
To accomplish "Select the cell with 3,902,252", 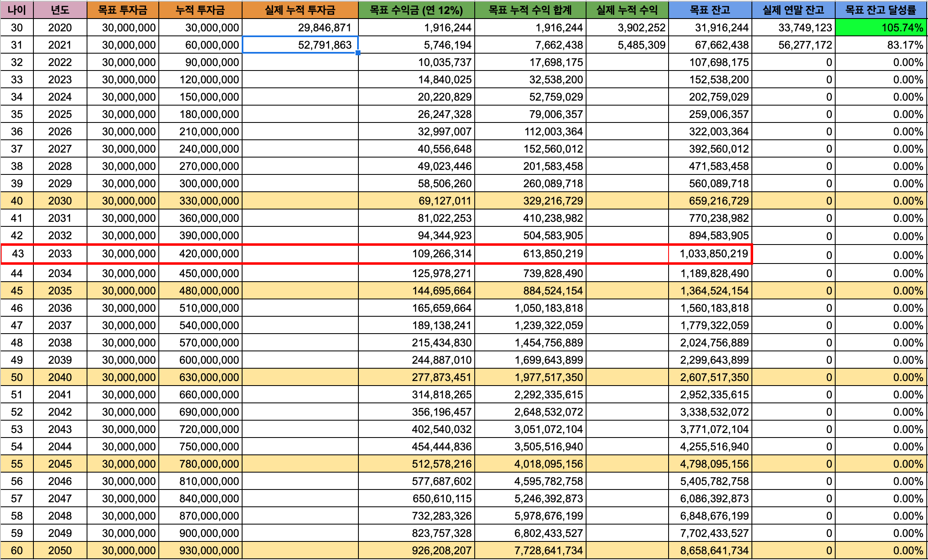I will tap(627, 28).
